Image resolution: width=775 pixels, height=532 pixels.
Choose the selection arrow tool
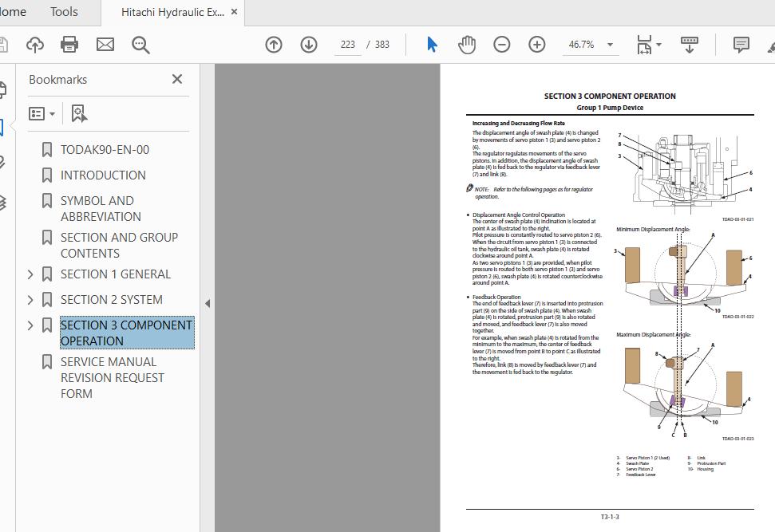[x=432, y=45]
